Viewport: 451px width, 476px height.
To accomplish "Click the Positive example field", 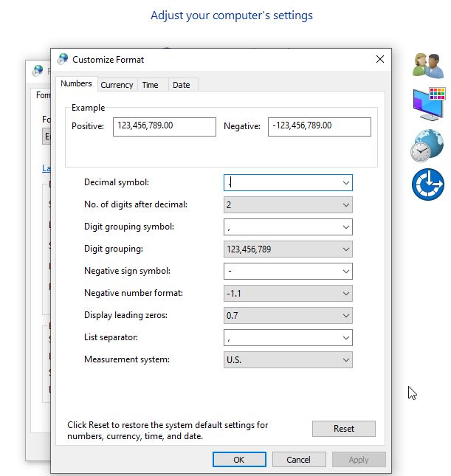I will point(165,127).
